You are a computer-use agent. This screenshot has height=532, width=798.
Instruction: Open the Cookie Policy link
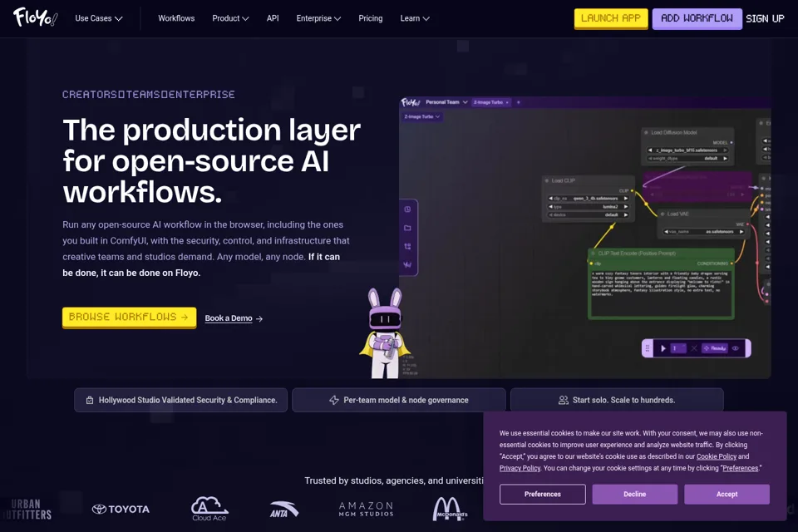click(717, 456)
